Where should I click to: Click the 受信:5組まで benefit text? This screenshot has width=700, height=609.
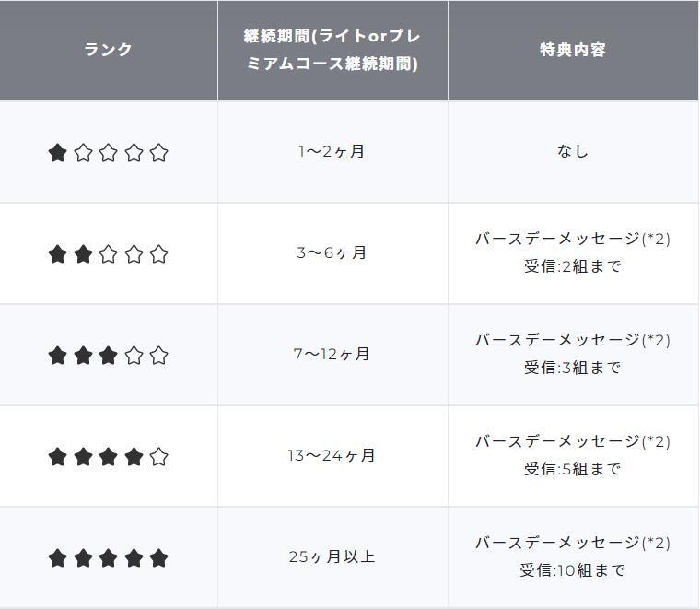573,470
